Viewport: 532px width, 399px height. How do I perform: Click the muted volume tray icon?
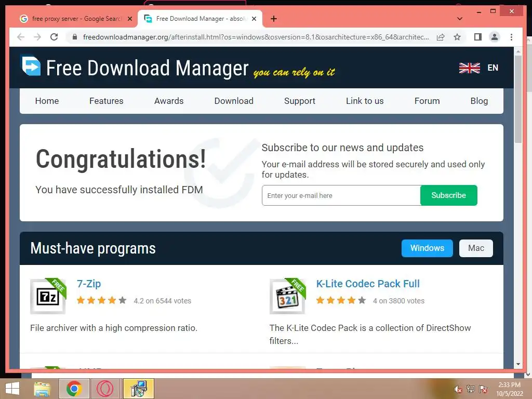coord(458,389)
